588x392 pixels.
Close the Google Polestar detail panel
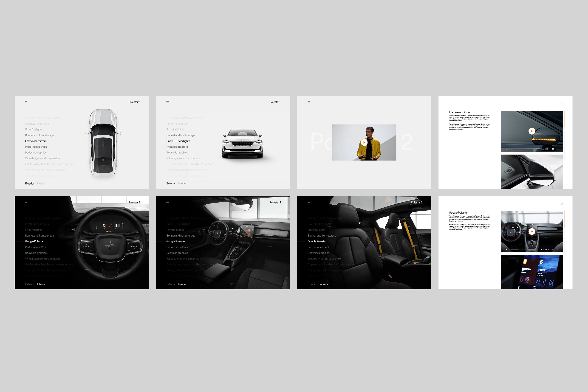pos(562,204)
